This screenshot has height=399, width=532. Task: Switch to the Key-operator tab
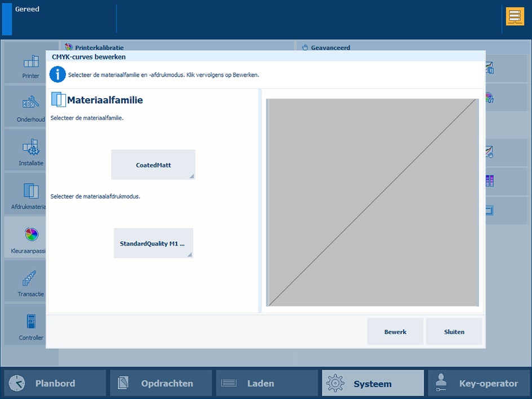point(478,383)
